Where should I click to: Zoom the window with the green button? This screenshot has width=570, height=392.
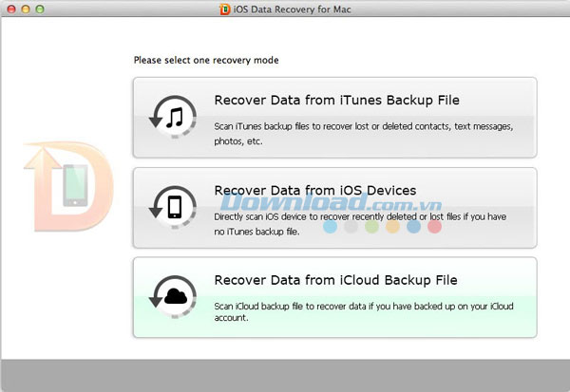coord(42,9)
